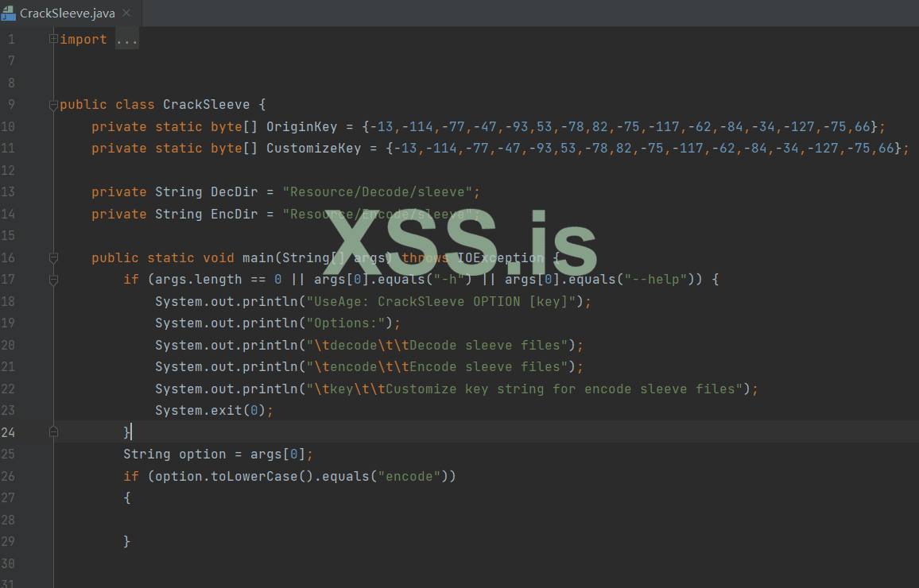Collapse the if block fold marker on line 17
This screenshot has width=919, height=588.
click(53, 280)
